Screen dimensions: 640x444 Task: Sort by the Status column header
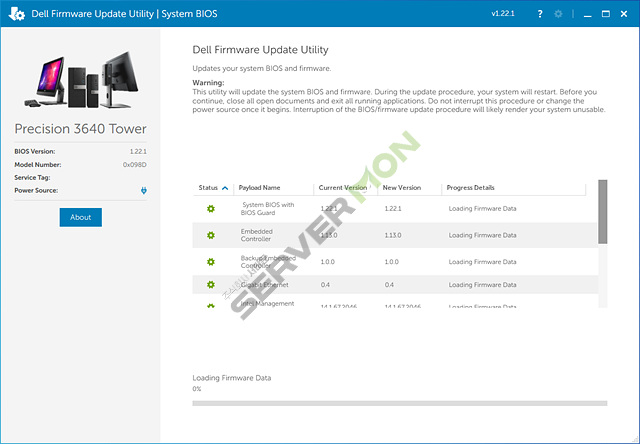213,188
